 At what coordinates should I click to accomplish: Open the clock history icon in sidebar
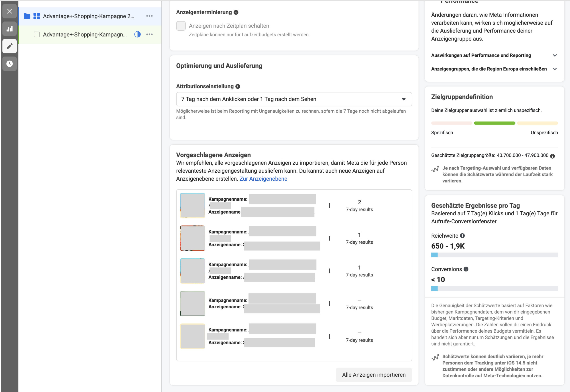[10, 64]
